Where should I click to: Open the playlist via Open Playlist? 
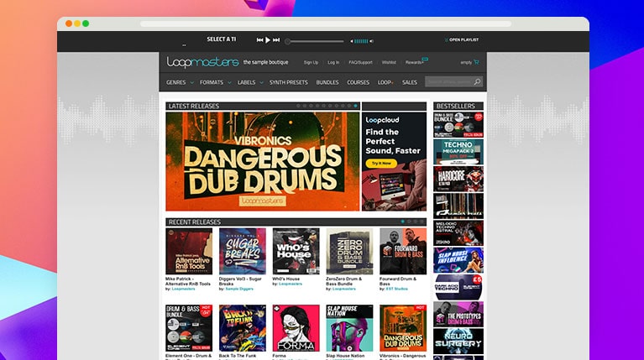(x=463, y=40)
